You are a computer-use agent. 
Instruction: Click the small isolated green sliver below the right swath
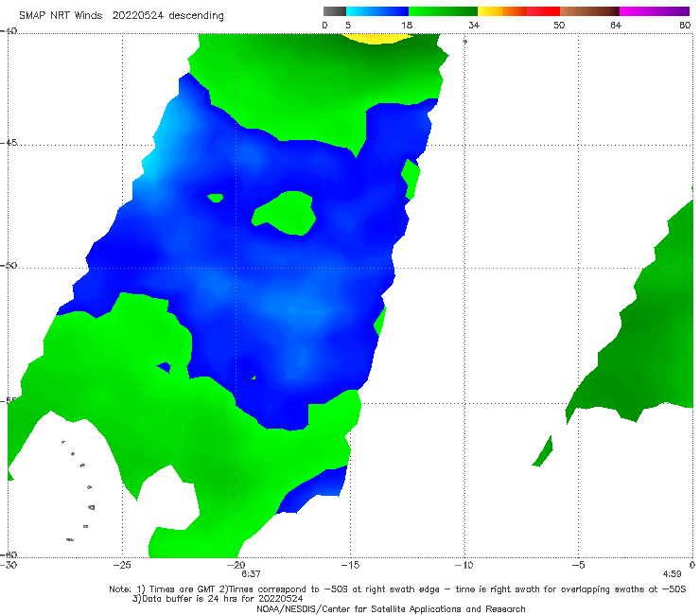543,451
